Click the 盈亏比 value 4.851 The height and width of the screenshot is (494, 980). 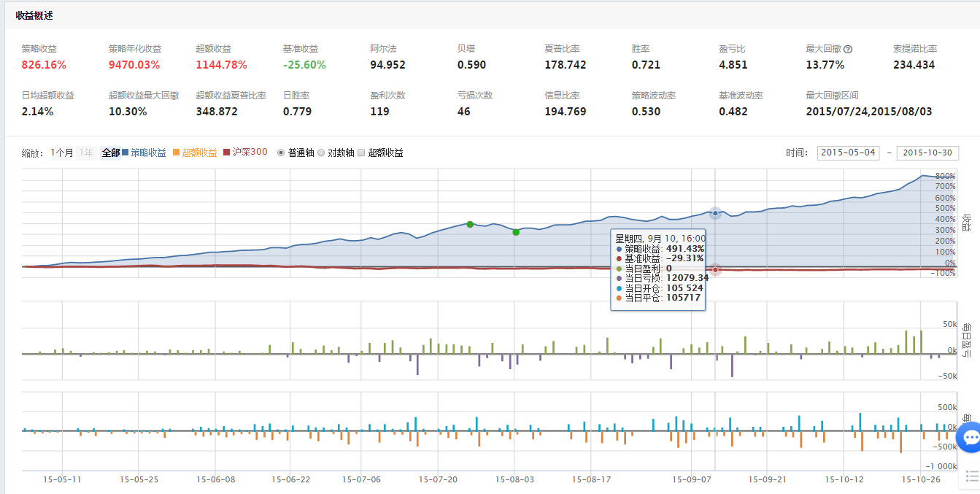(733, 65)
